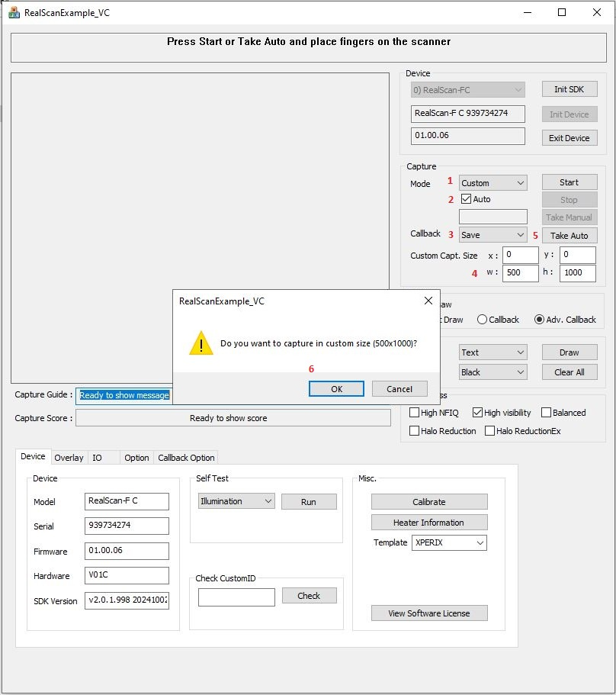Click the Init SDK button
The height and width of the screenshot is (695, 616).
(x=569, y=89)
